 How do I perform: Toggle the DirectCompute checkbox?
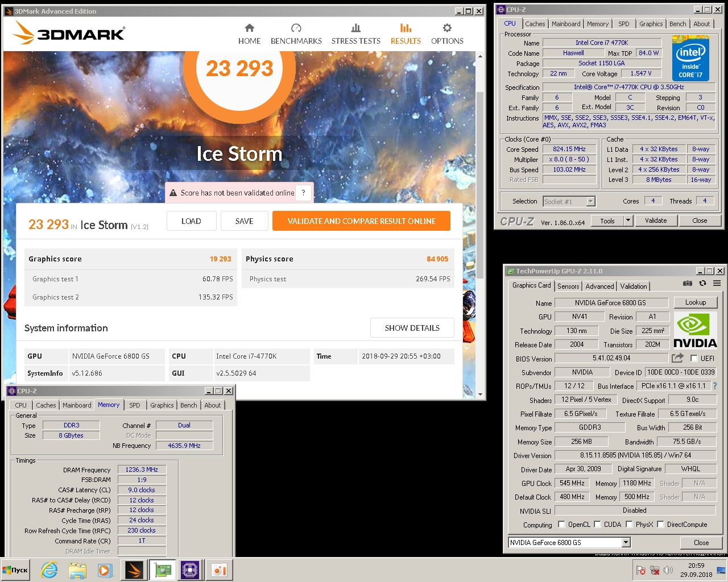(660, 524)
